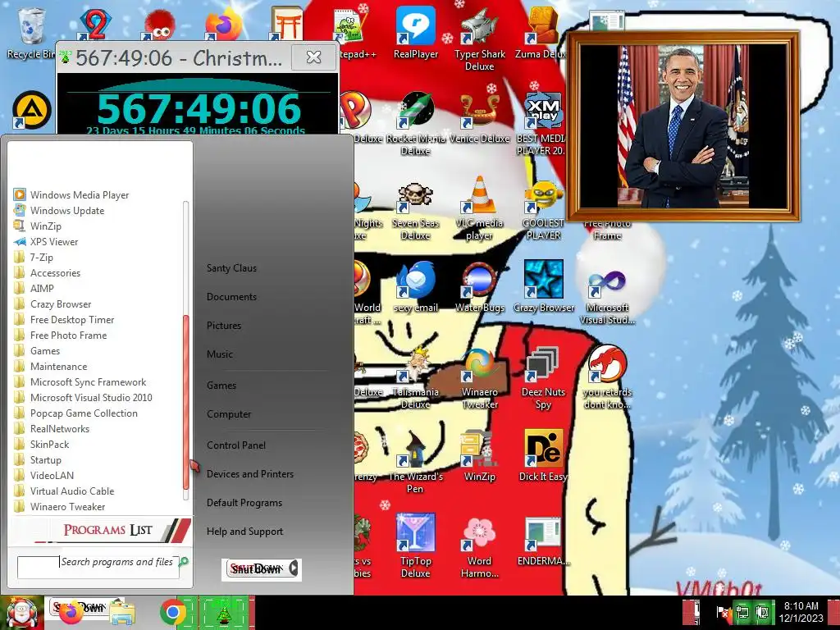The height and width of the screenshot is (630, 840).
Task: Open the Deez Nuts Spy icon
Action: (543, 377)
